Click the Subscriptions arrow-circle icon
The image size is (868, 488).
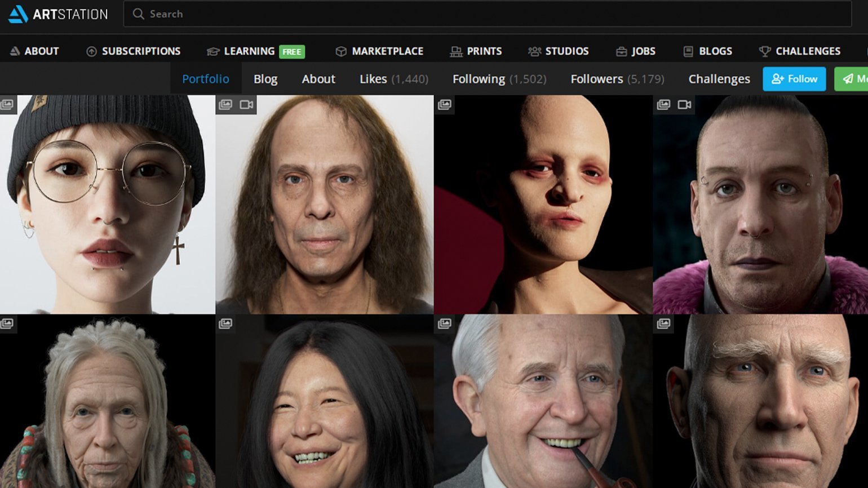tap(91, 51)
